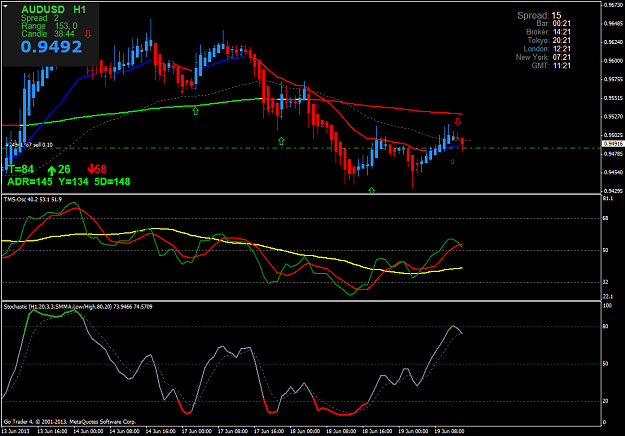Click the '18 Jun 16:00' time axis label

pos(377,432)
